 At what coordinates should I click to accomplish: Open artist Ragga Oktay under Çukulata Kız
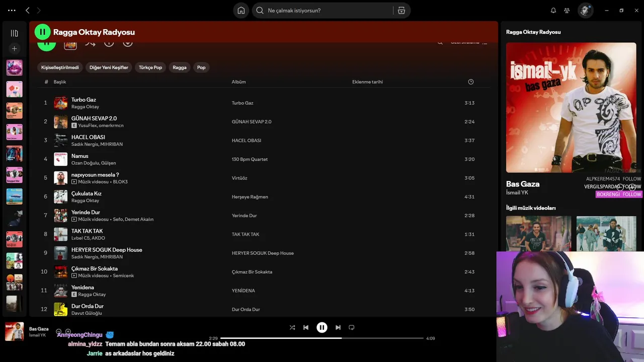(x=85, y=201)
